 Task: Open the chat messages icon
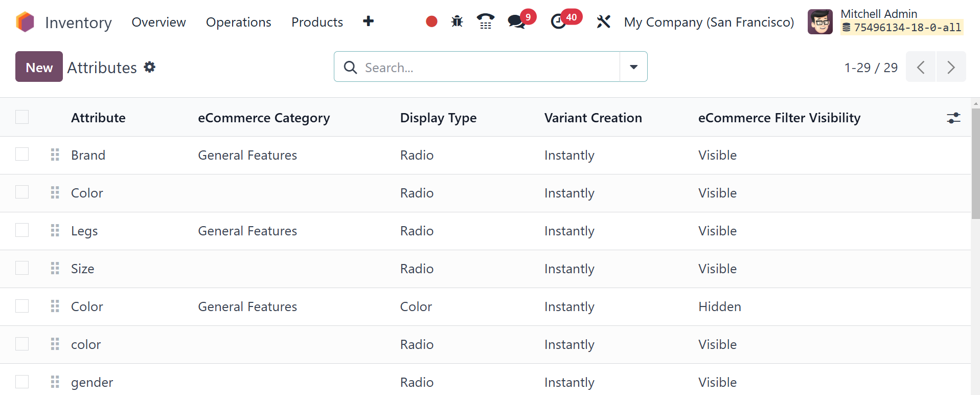click(x=516, y=21)
